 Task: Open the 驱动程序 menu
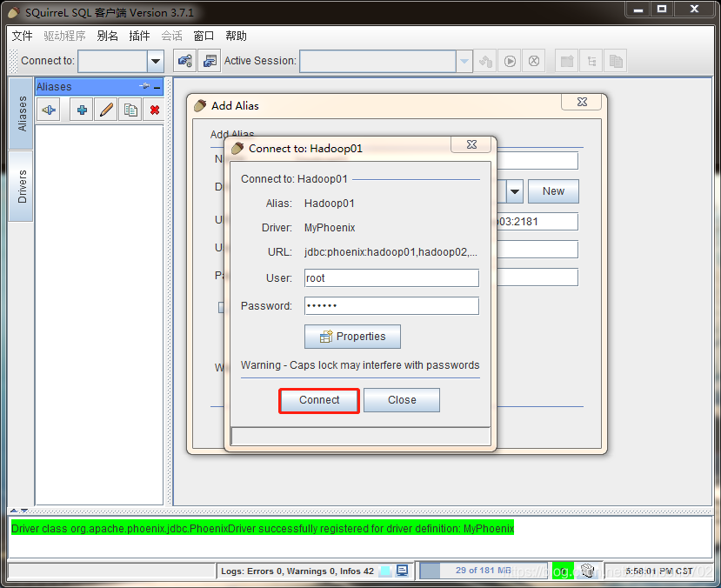[x=65, y=36]
